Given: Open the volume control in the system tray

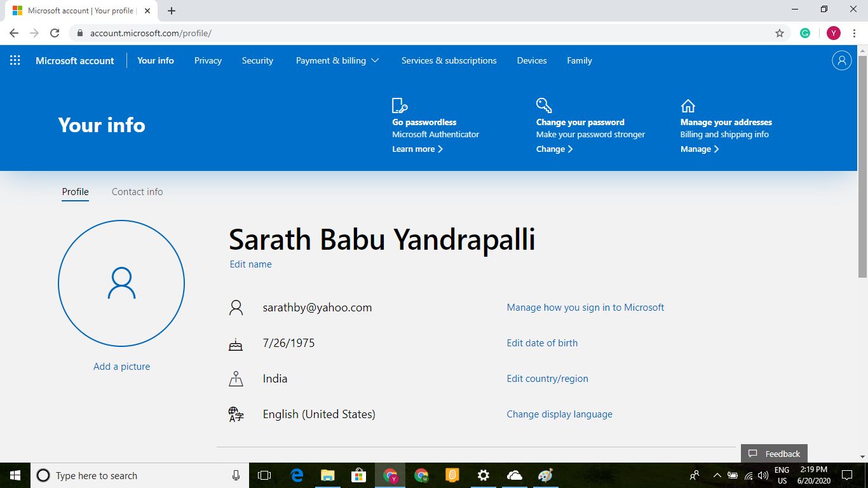Looking at the screenshot, I should (763, 475).
